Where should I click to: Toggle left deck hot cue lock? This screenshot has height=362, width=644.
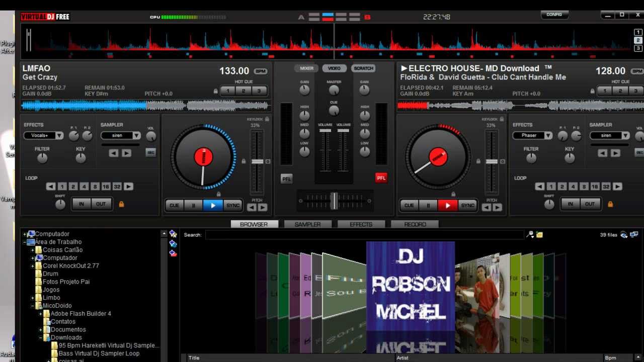coord(216,91)
